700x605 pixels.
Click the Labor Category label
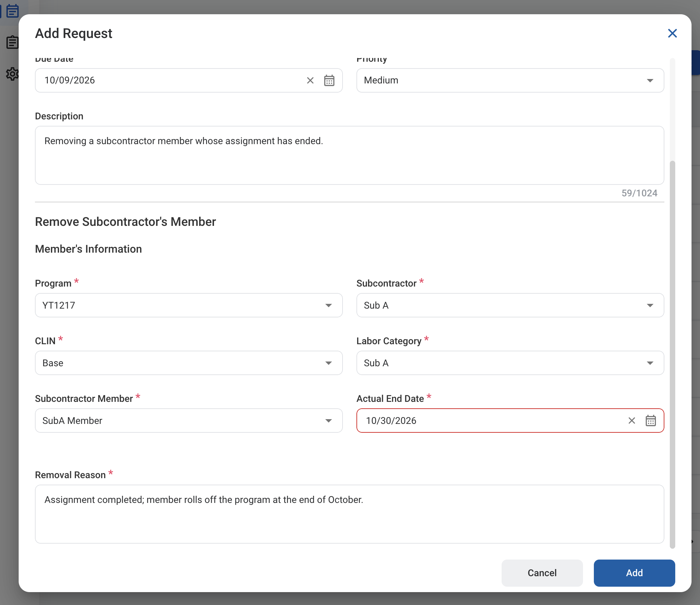[389, 341]
